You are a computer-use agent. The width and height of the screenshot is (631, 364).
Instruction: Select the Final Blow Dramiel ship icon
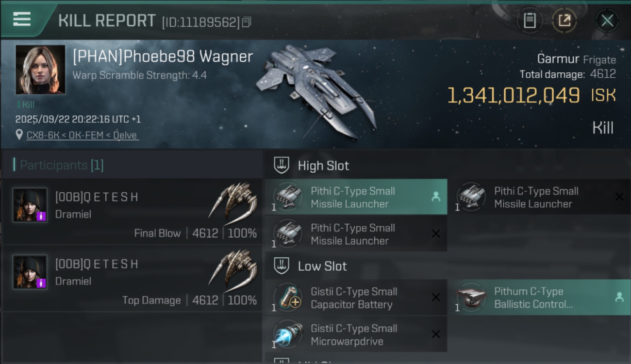click(x=233, y=200)
